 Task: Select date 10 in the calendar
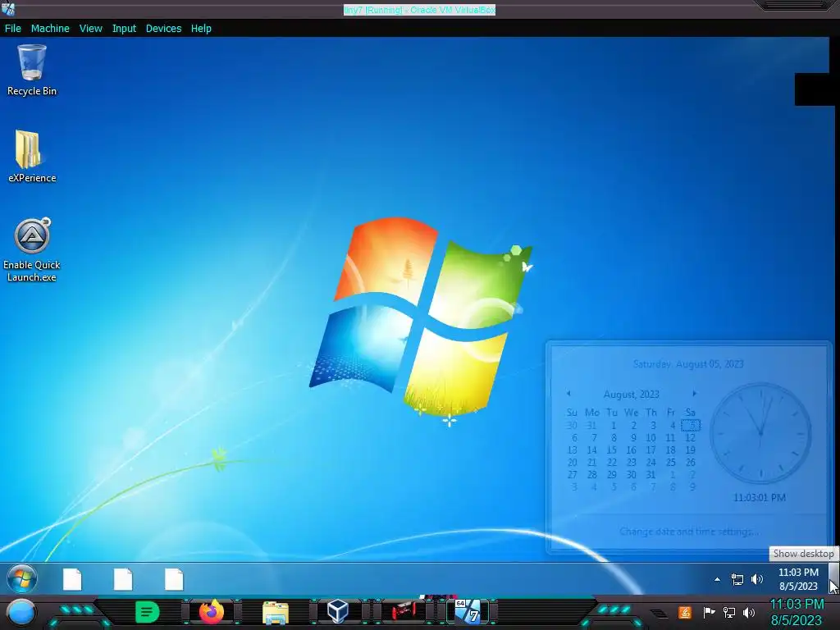click(651, 438)
